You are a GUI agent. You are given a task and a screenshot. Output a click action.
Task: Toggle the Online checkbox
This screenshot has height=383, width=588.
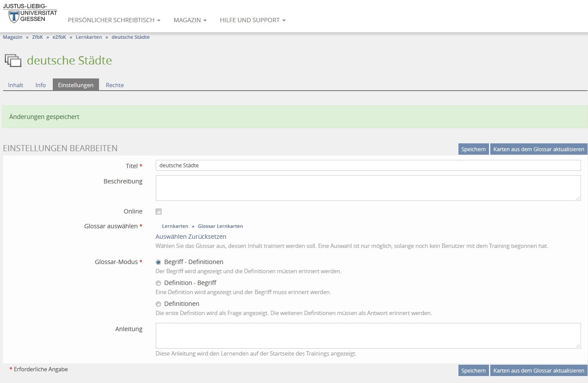(x=159, y=212)
